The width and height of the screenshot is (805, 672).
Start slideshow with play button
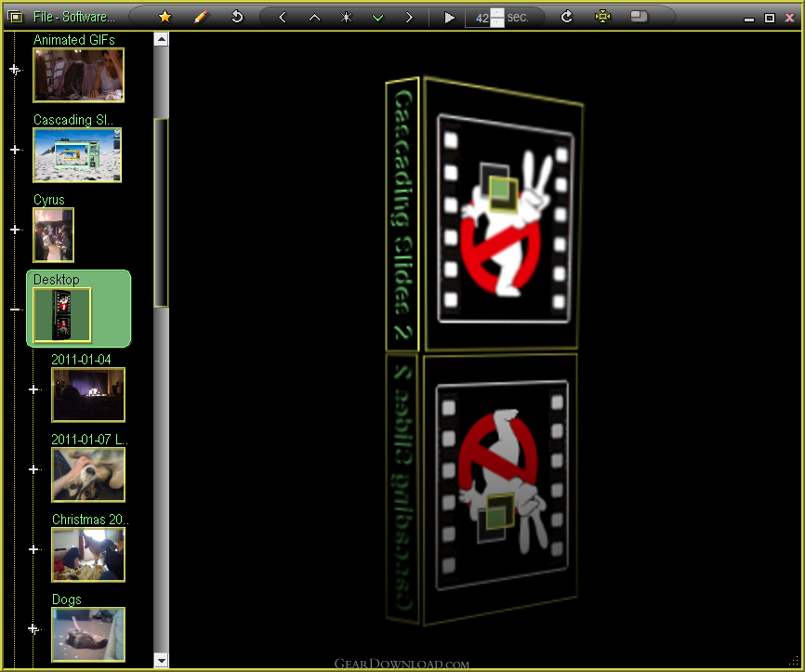[449, 18]
